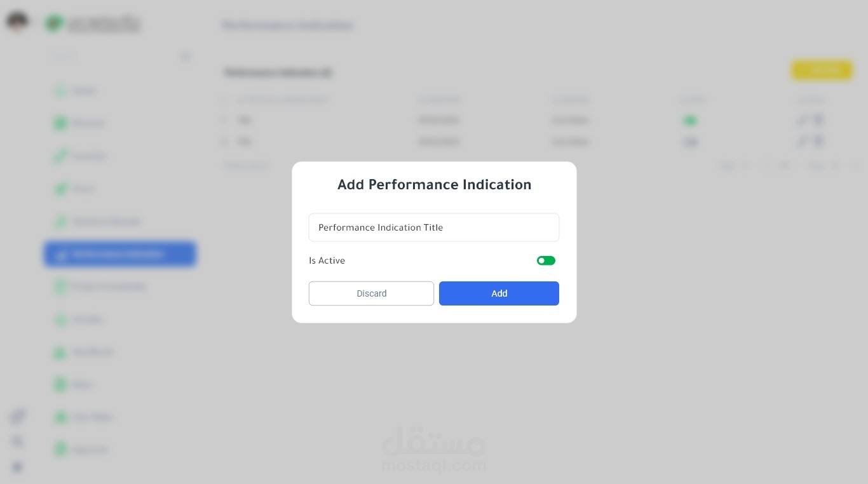This screenshot has height=484, width=868.
Task: Open the settings gear icon in the bottom-left rail
Action: [x=18, y=467]
